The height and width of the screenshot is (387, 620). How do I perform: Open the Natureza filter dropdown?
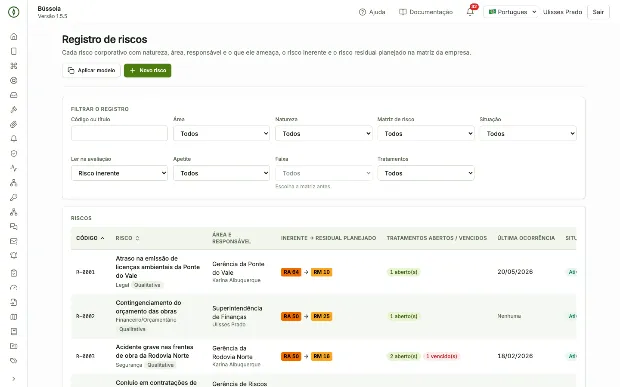323,133
